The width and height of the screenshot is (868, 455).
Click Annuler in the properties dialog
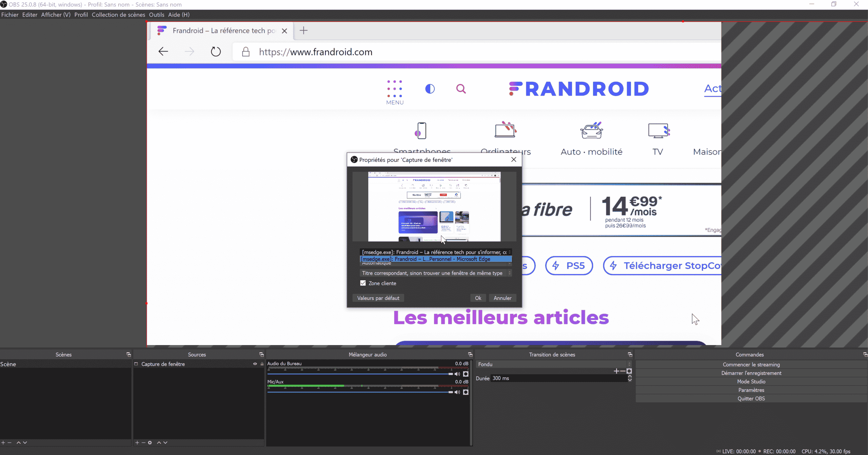(x=502, y=298)
